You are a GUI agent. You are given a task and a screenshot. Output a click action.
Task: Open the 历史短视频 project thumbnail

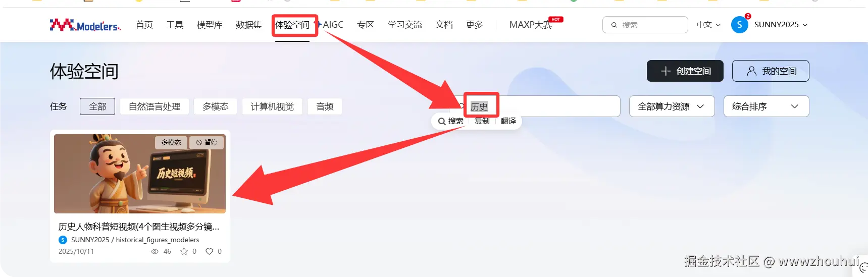tap(140, 174)
